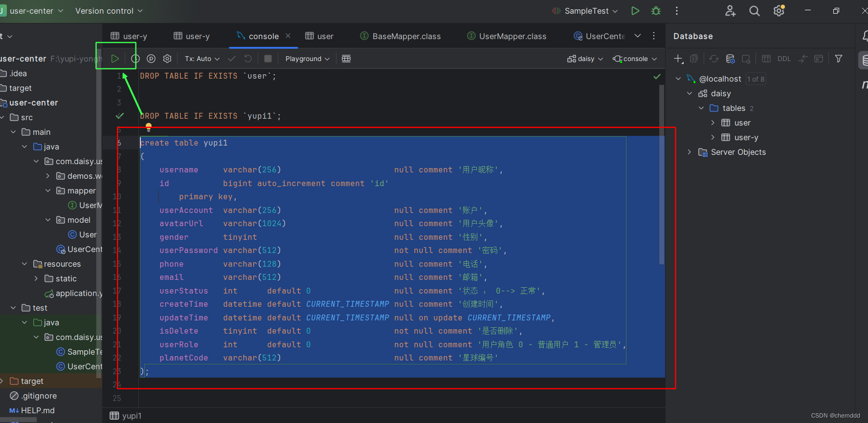Click the Debug bug icon
Image resolution: width=868 pixels, height=423 pixels.
[656, 11]
